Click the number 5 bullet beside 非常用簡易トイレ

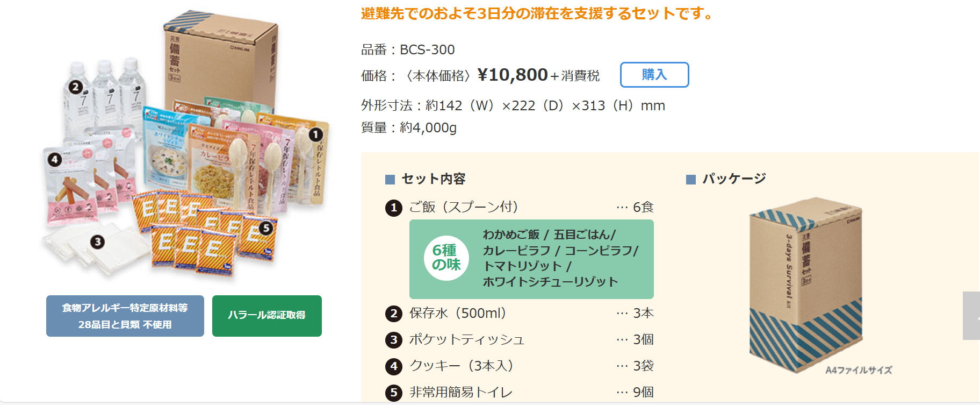[x=394, y=393]
